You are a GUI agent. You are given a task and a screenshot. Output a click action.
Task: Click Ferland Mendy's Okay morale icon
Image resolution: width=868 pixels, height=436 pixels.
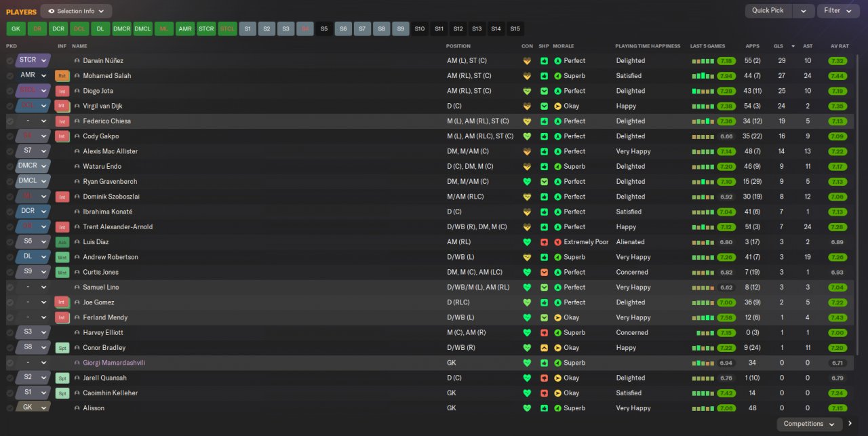[558, 317]
